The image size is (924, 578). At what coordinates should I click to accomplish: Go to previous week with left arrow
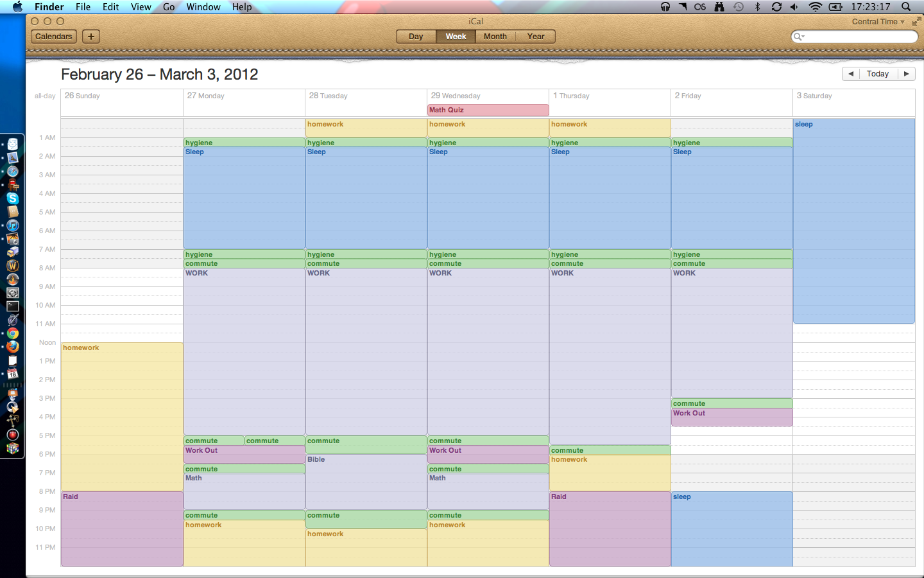click(x=851, y=74)
